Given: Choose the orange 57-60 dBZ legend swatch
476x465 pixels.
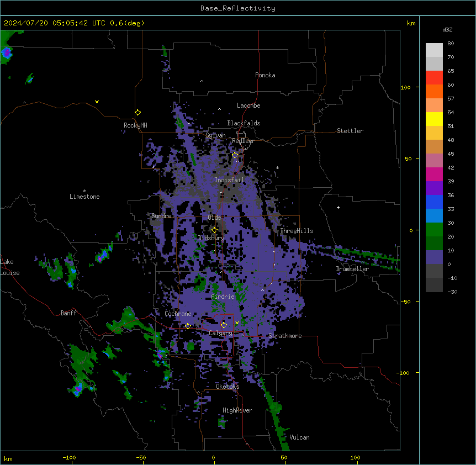Looking at the screenshot, I should pyautogui.click(x=434, y=91).
